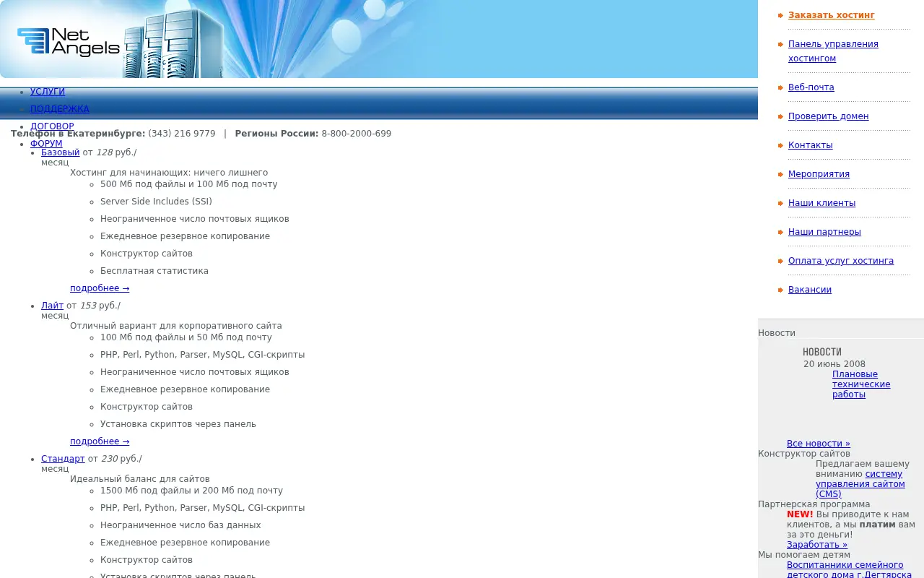View Все новости » link
This screenshot has width=924, height=578.
(819, 444)
